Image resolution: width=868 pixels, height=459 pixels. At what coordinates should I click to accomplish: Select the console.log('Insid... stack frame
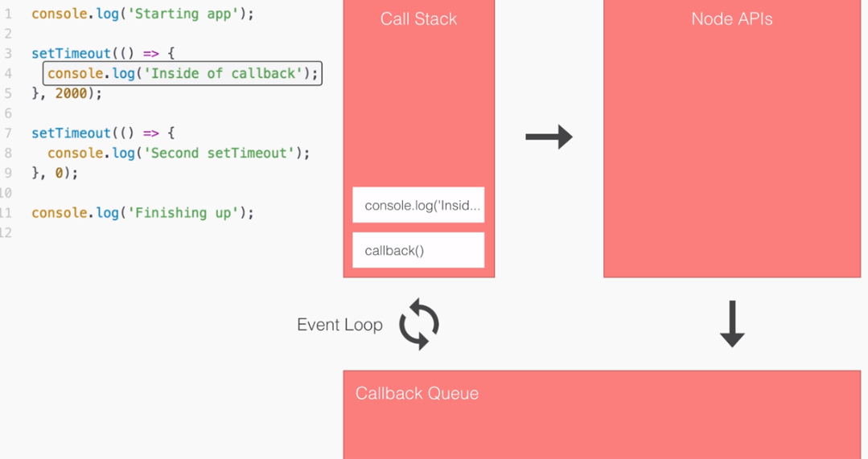(x=418, y=205)
